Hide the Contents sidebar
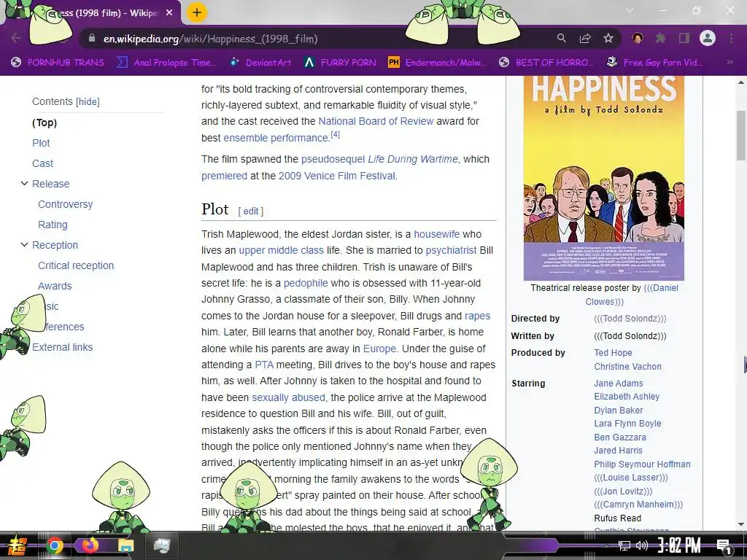The image size is (747, 560). tap(88, 101)
